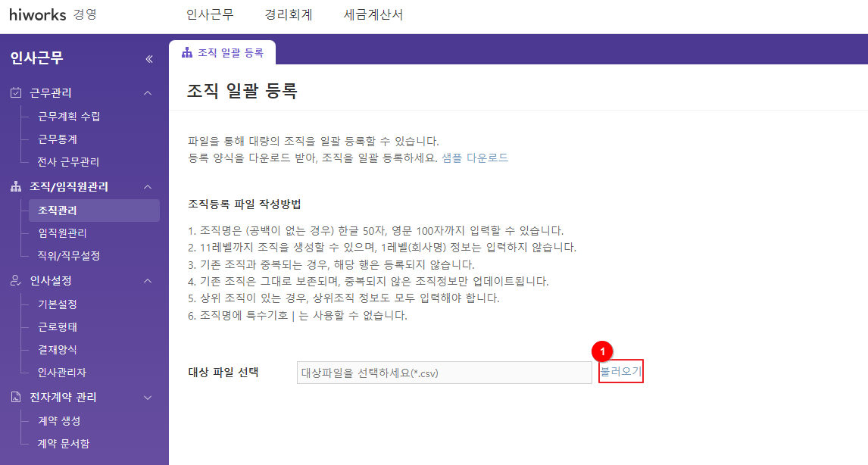868x465 pixels.
Task: Collapse the 조직/임직원관리 section chevron
Action: (148, 187)
